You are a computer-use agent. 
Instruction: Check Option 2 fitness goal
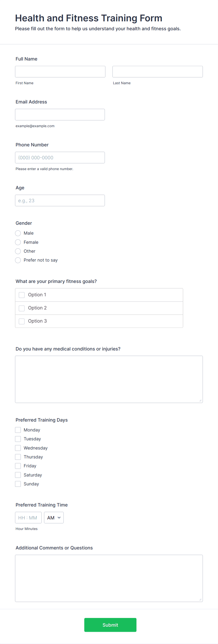(x=22, y=308)
